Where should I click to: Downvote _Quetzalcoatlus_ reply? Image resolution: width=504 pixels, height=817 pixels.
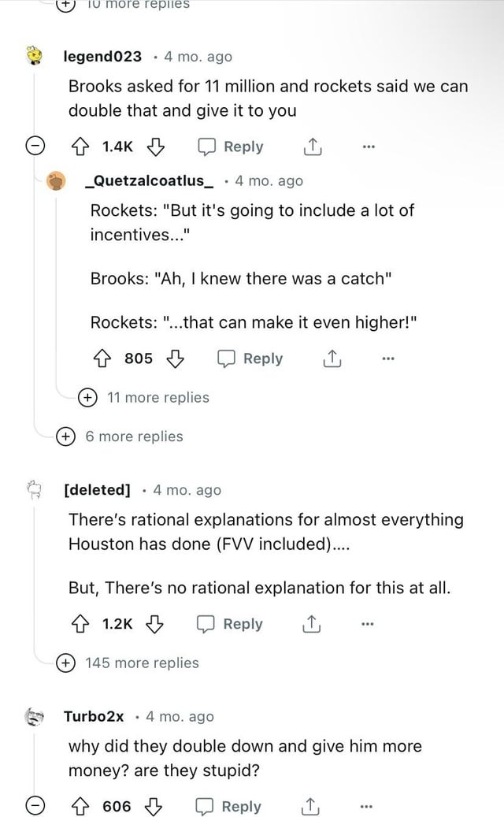(x=174, y=358)
